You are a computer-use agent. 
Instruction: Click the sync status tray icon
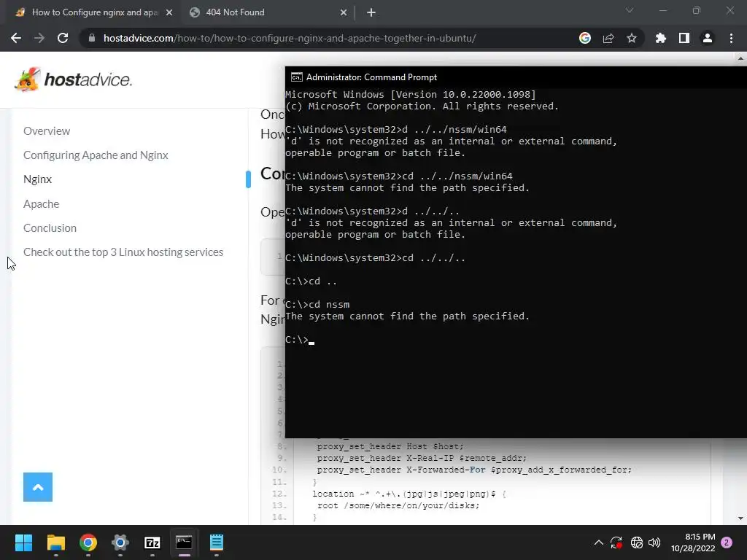click(x=616, y=542)
